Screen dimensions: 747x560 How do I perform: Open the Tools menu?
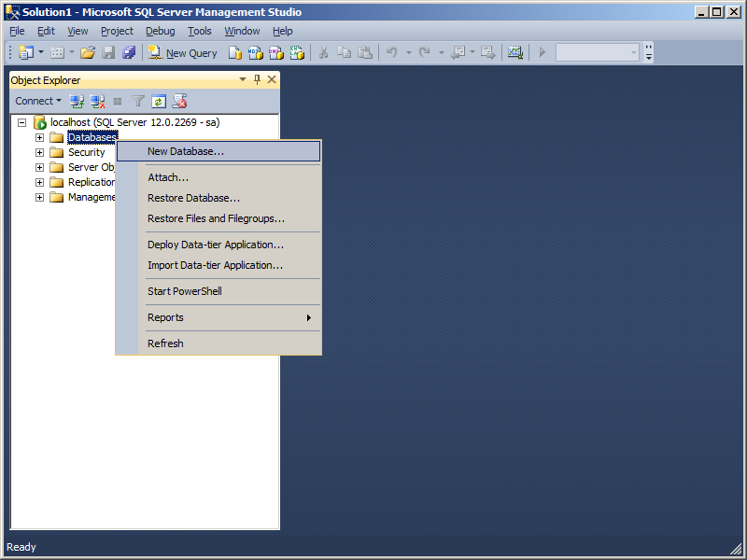[199, 31]
